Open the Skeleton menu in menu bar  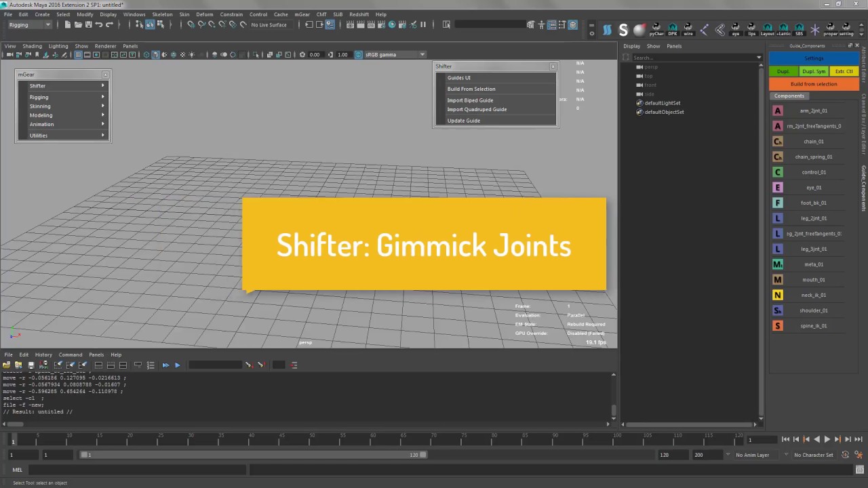[x=162, y=14]
